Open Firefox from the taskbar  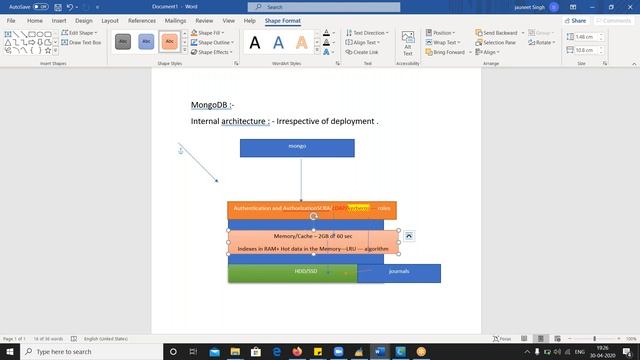coord(297,351)
